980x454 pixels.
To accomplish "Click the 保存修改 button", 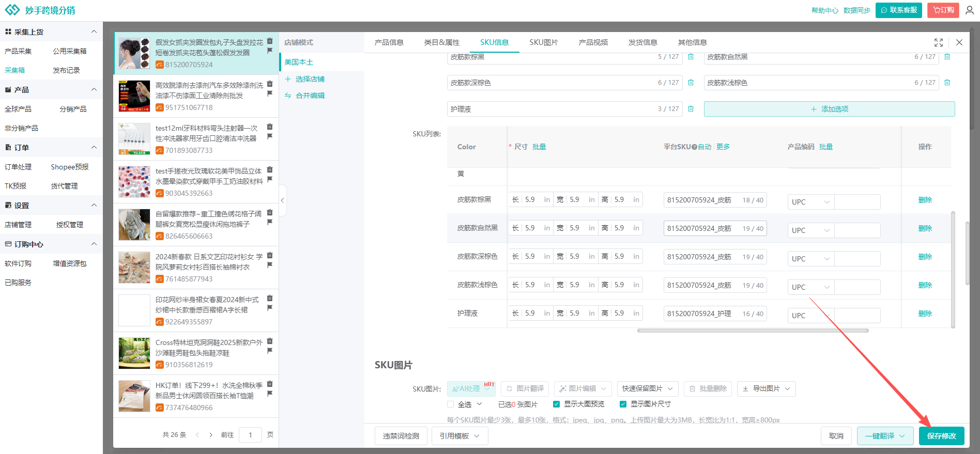I will (x=941, y=436).
